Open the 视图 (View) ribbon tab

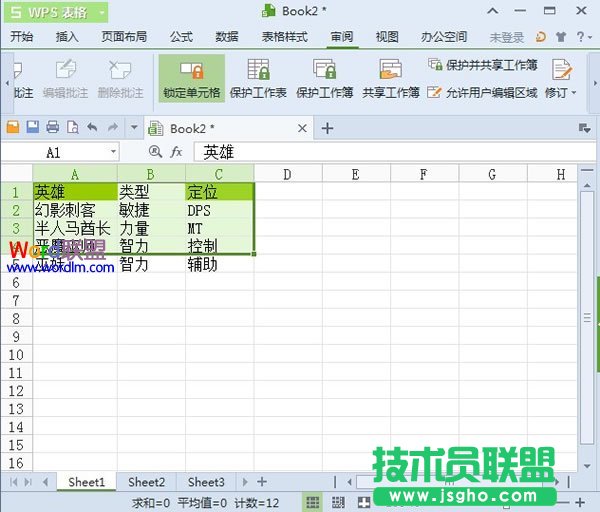[387, 37]
